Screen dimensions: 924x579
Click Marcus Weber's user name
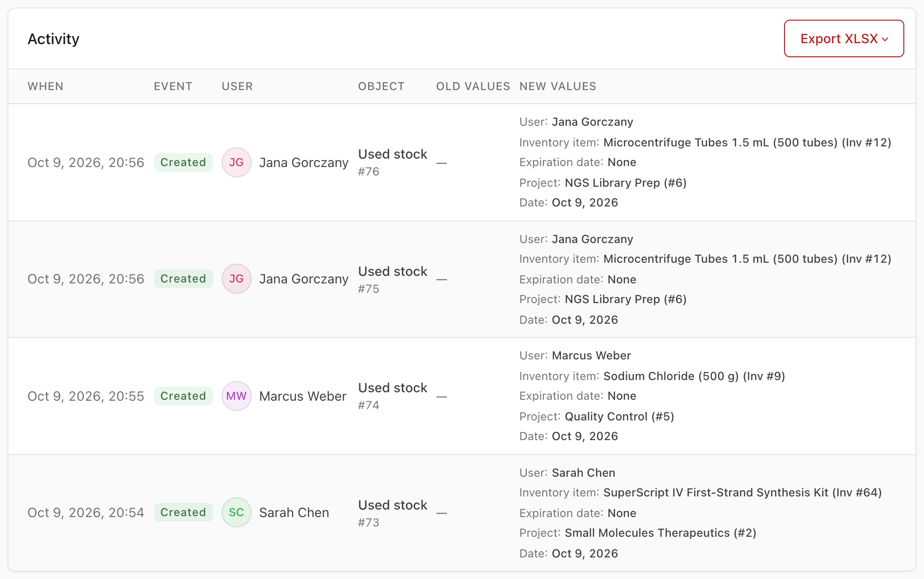tap(303, 396)
